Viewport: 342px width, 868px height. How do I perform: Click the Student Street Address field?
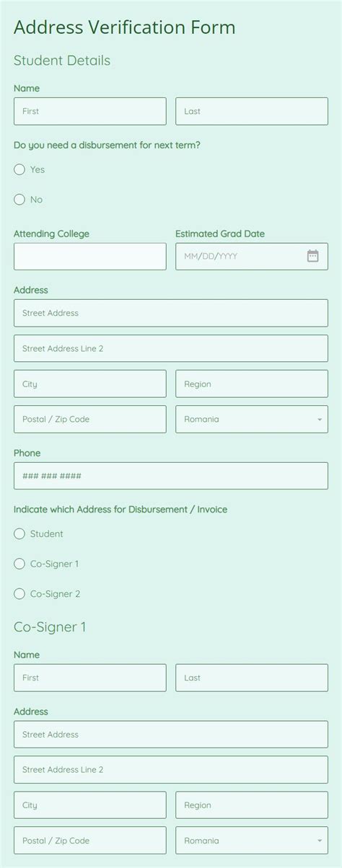coord(171,314)
